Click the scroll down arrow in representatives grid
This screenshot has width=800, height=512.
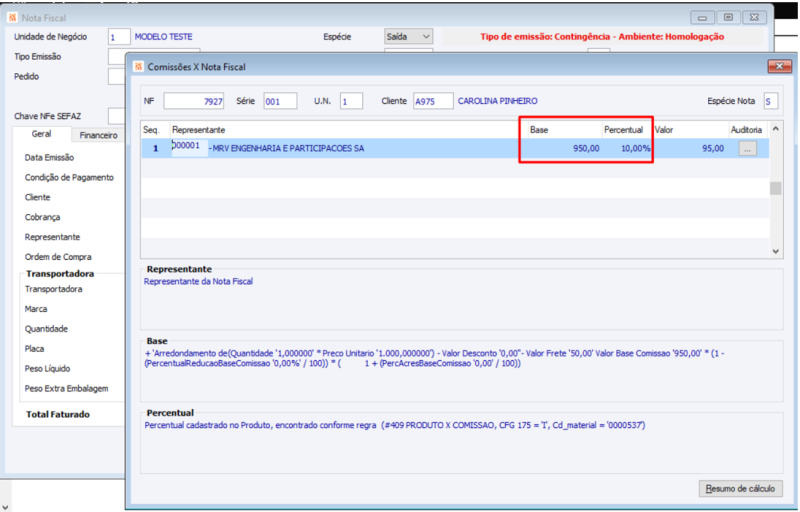[776, 251]
